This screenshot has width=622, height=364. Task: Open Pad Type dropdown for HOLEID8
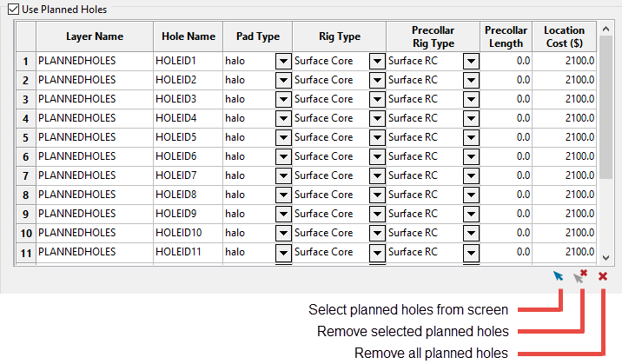pyautogui.click(x=283, y=195)
